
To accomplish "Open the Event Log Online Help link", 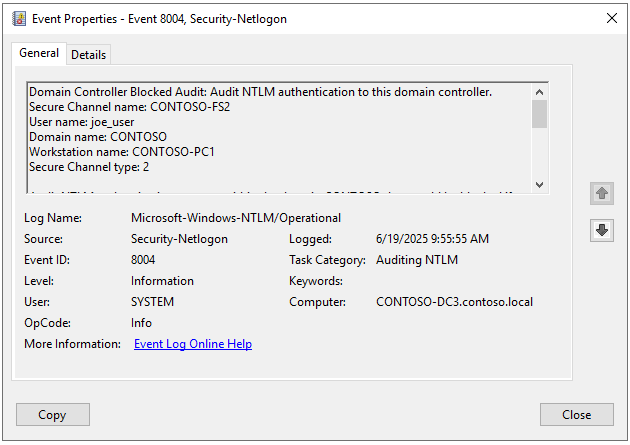I will [193, 344].
